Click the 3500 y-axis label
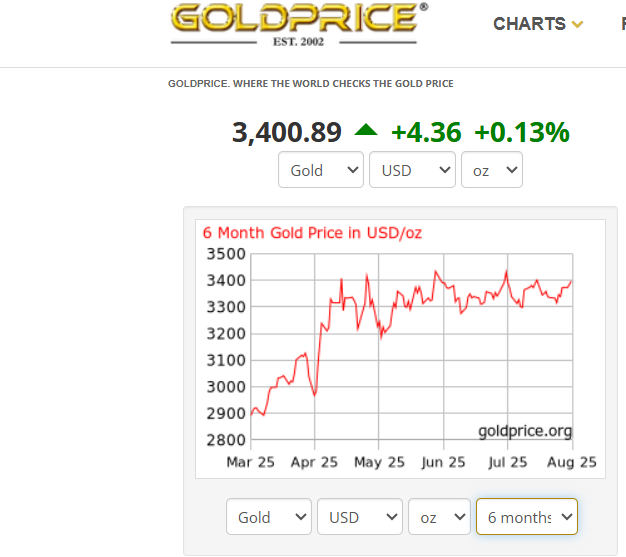Image resolution: width=626 pixels, height=557 pixels. (x=225, y=254)
